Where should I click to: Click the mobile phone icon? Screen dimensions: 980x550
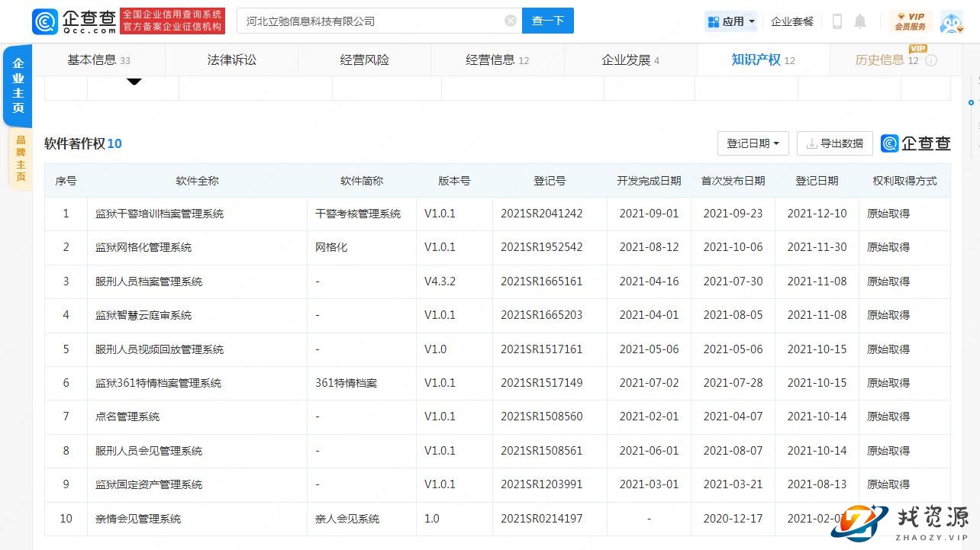[837, 21]
